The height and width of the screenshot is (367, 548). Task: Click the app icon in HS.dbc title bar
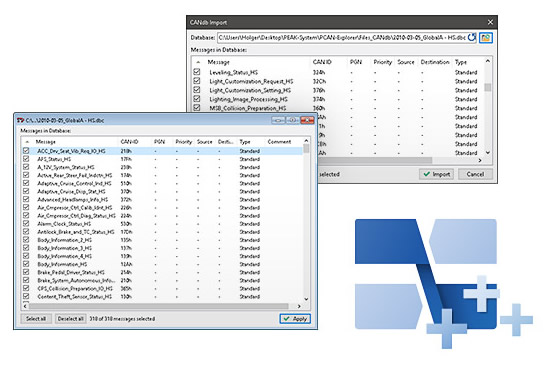(x=21, y=121)
